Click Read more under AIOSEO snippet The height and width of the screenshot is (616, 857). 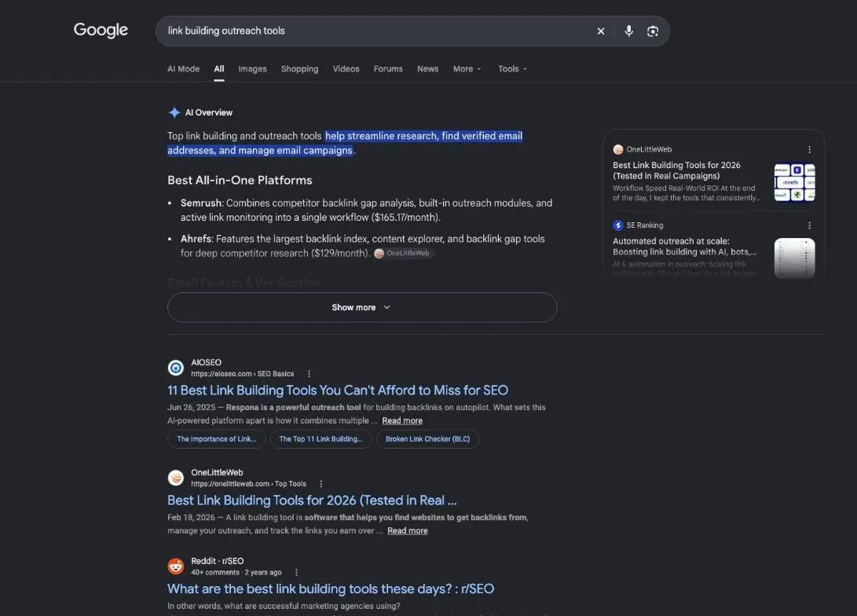[x=402, y=420]
